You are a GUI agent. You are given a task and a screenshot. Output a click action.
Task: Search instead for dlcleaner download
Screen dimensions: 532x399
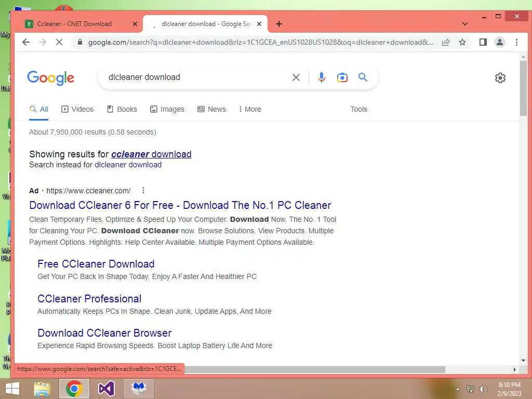(x=128, y=165)
